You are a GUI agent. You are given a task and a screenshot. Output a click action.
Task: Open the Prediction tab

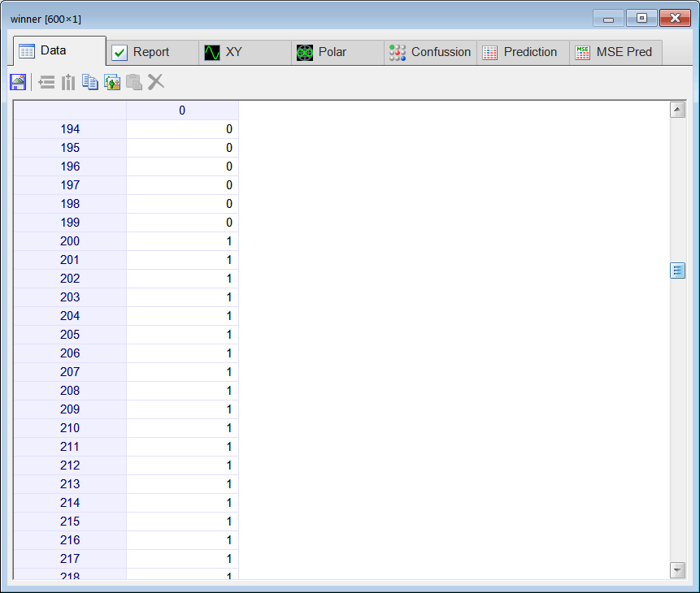pyautogui.click(x=524, y=52)
